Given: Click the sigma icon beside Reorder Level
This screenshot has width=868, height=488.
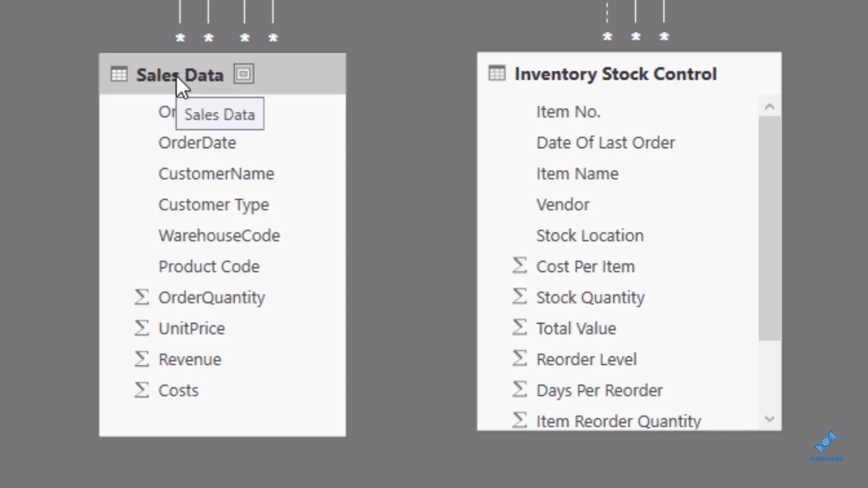Looking at the screenshot, I should point(519,358).
